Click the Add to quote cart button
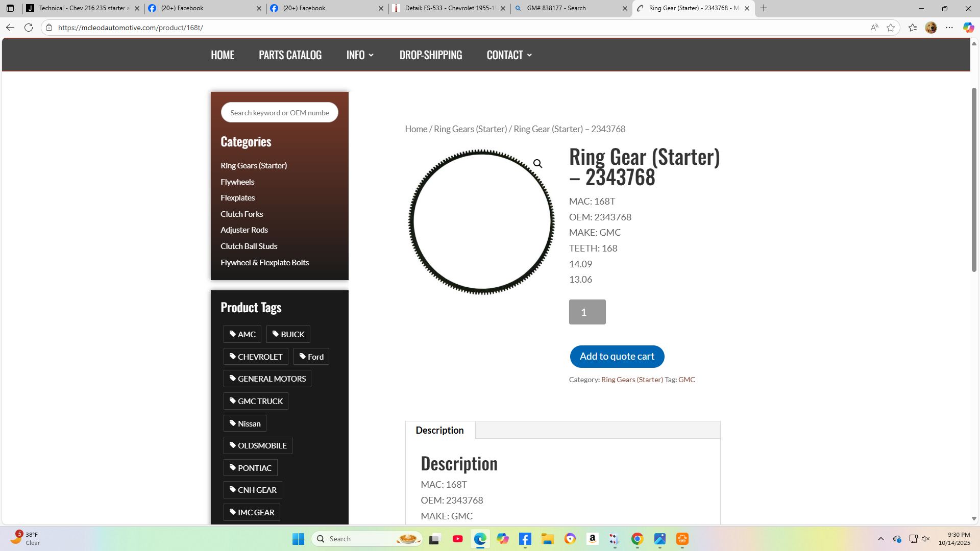Viewport: 980px width, 551px height. pyautogui.click(x=617, y=357)
